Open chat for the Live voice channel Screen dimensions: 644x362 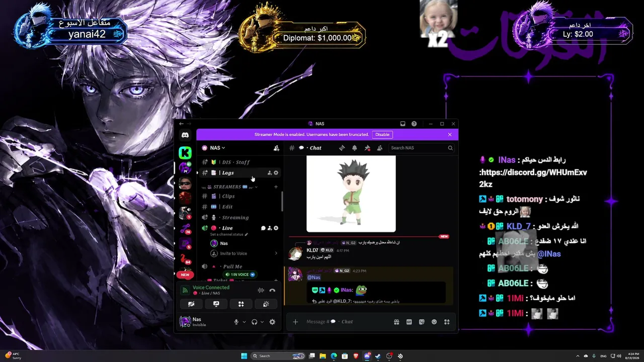(263, 228)
